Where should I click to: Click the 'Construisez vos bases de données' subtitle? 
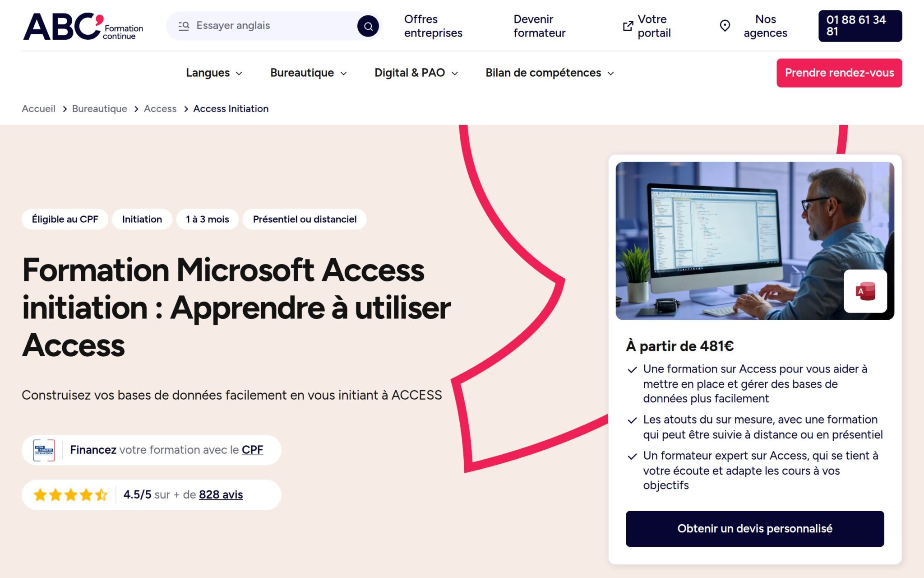[x=232, y=395]
